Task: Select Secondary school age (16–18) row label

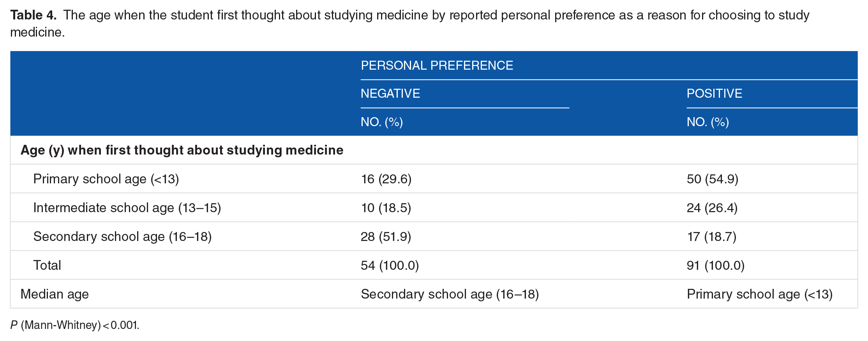Action: tap(122, 237)
